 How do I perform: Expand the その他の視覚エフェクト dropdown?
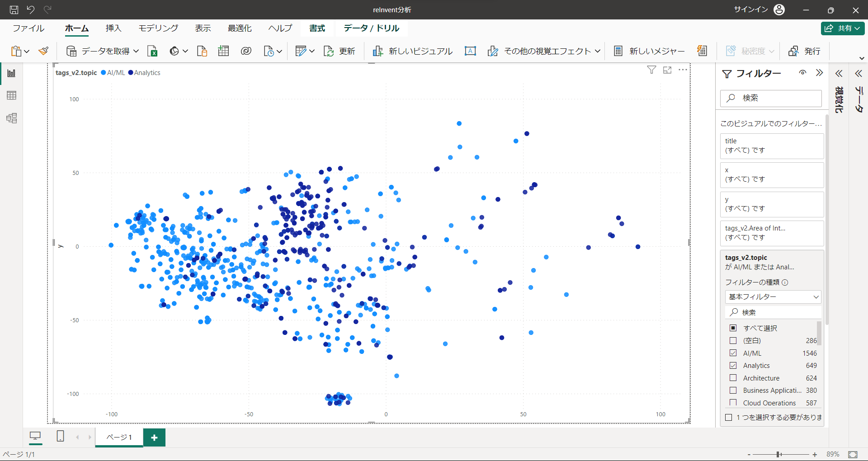(597, 51)
